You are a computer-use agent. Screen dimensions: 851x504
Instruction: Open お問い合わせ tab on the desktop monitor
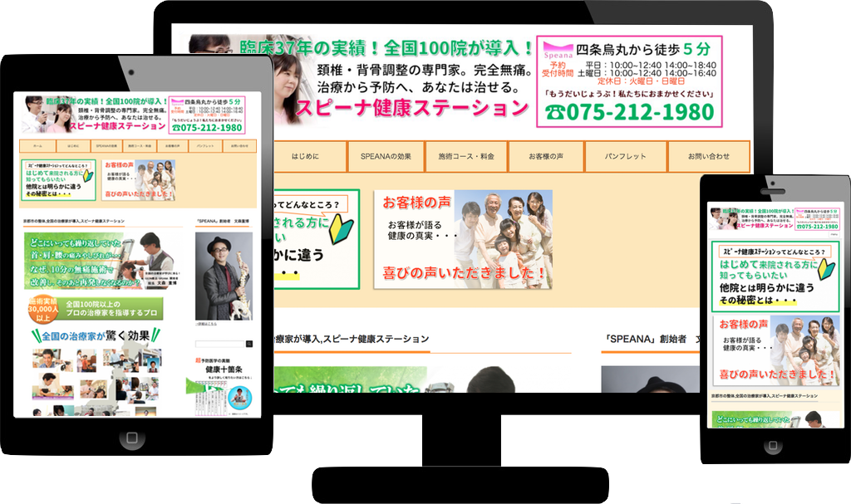coord(709,156)
